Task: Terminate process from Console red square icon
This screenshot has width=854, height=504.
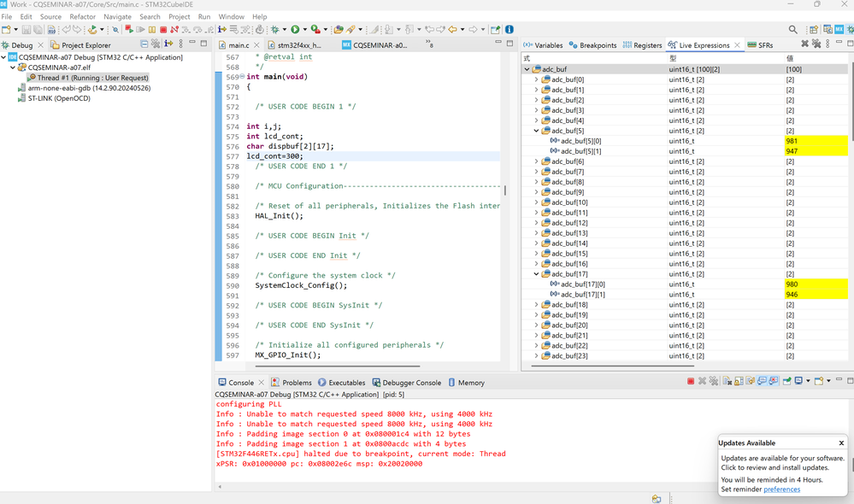Action: tap(691, 382)
